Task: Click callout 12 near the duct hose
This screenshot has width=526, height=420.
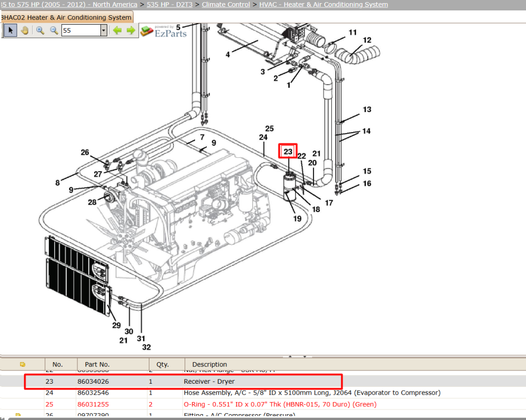Action: click(367, 40)
